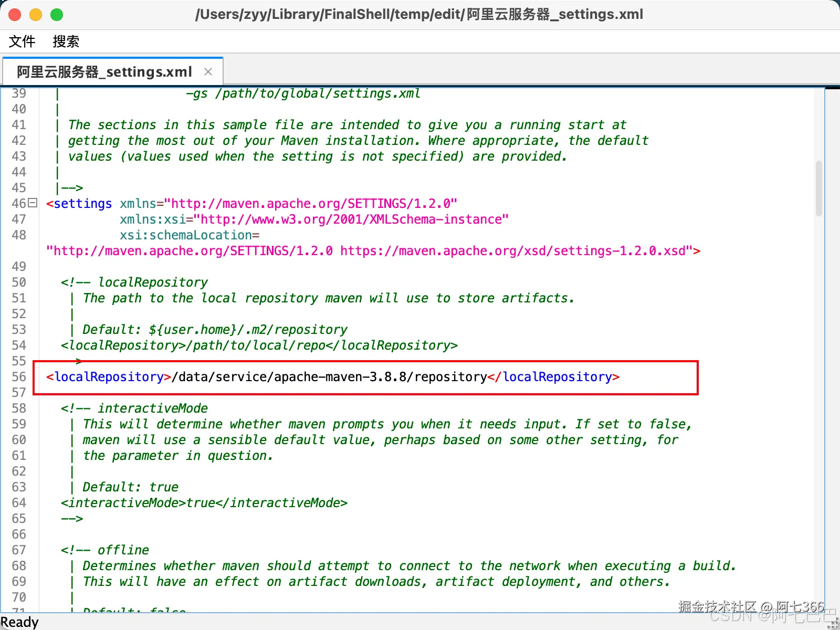Screen dimensions: 840x630
Task: Click line number 46 in gutter
Action: point(19,204)
